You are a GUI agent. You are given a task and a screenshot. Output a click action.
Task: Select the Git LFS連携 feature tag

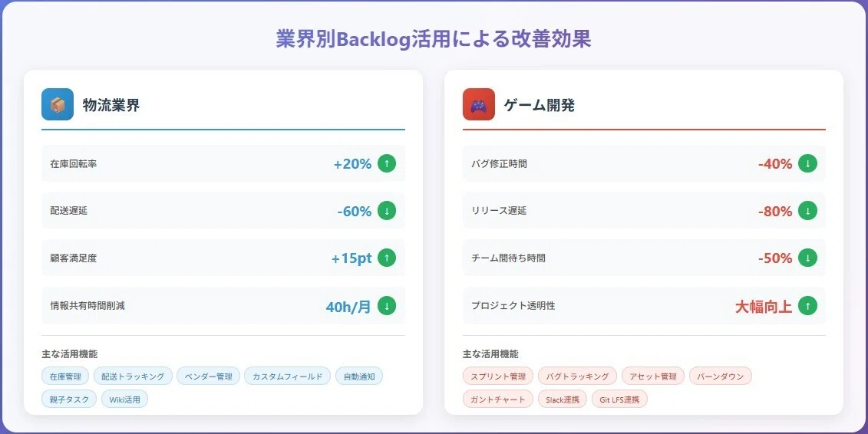619,399
